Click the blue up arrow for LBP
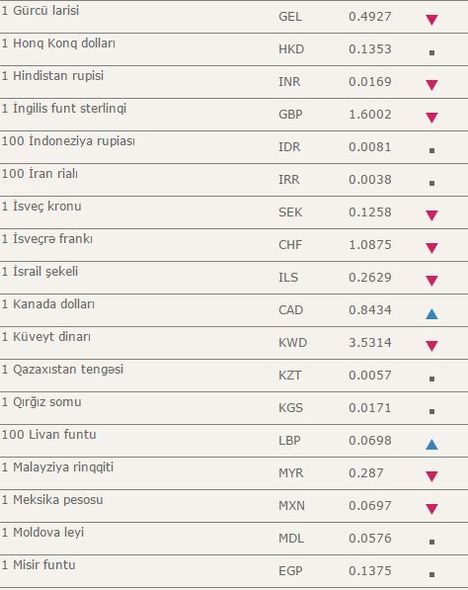 tap(432, 444)
